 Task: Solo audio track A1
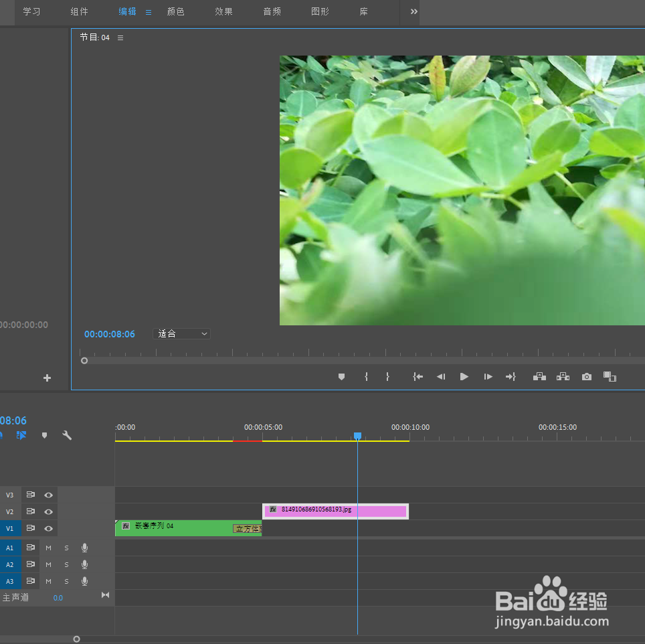point(67,548)
